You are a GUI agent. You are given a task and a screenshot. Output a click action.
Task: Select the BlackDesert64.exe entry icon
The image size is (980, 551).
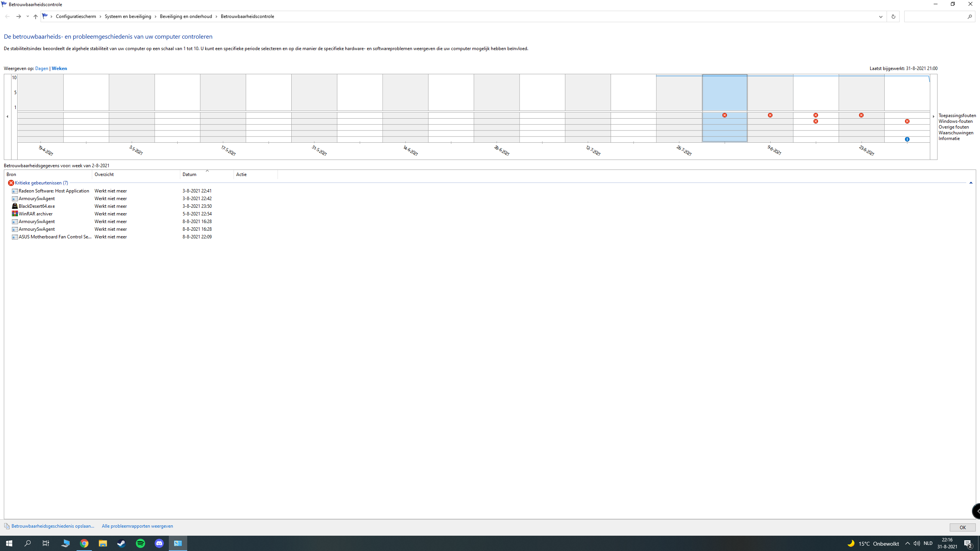click(x=15, y=206)
